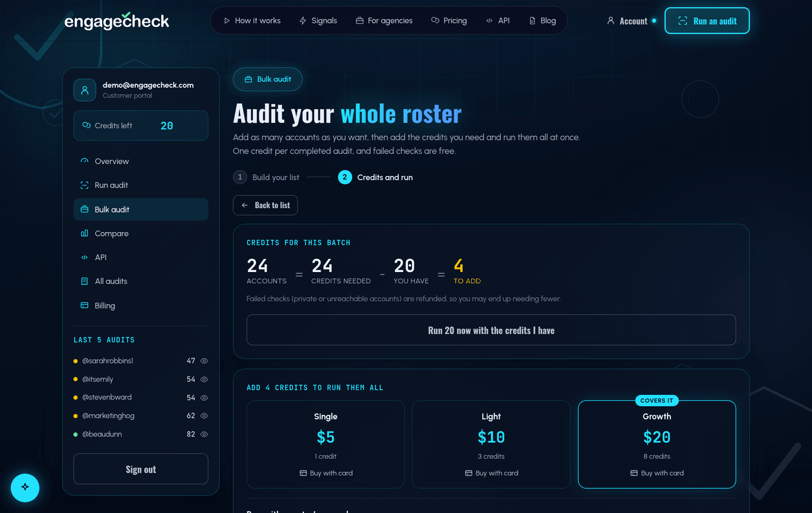The image size is (812, 513).
Task: Click the COVERS IT badge
Action: 657,401
